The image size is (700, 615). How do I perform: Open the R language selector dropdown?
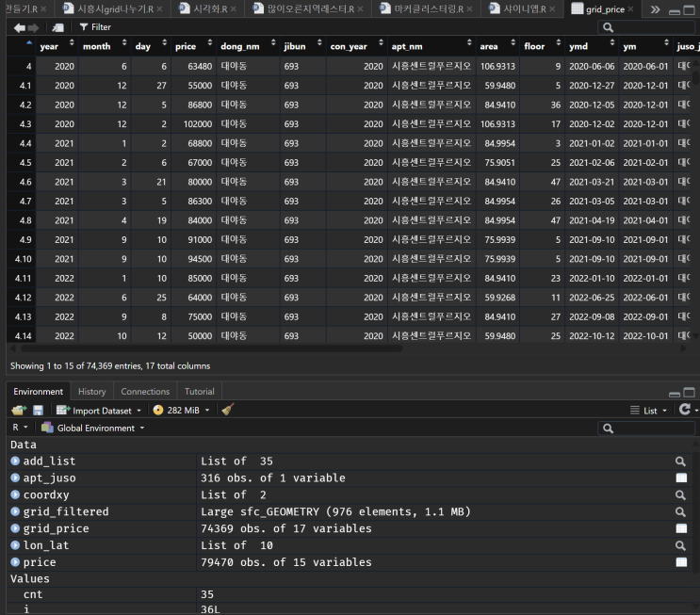[20, 428]
